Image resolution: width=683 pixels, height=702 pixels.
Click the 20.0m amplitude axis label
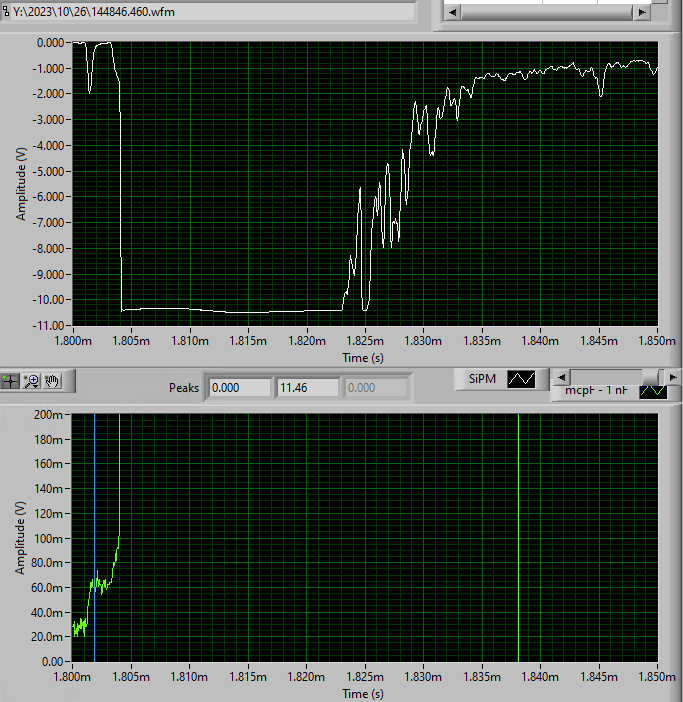pyautogui.click(x=47, y=637)
